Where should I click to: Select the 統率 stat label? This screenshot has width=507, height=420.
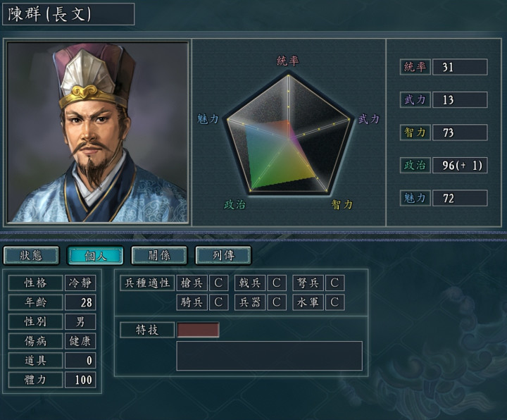point(415,68)
